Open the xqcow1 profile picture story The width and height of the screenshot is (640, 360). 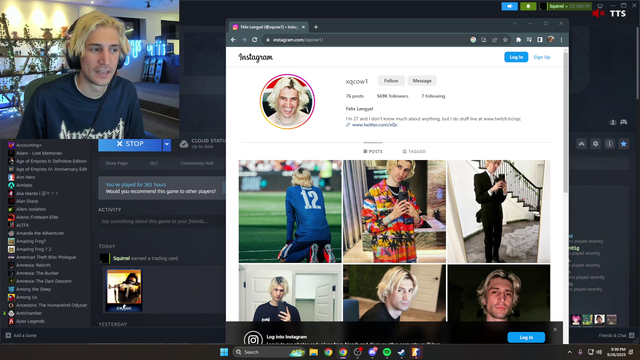[287, 102]
